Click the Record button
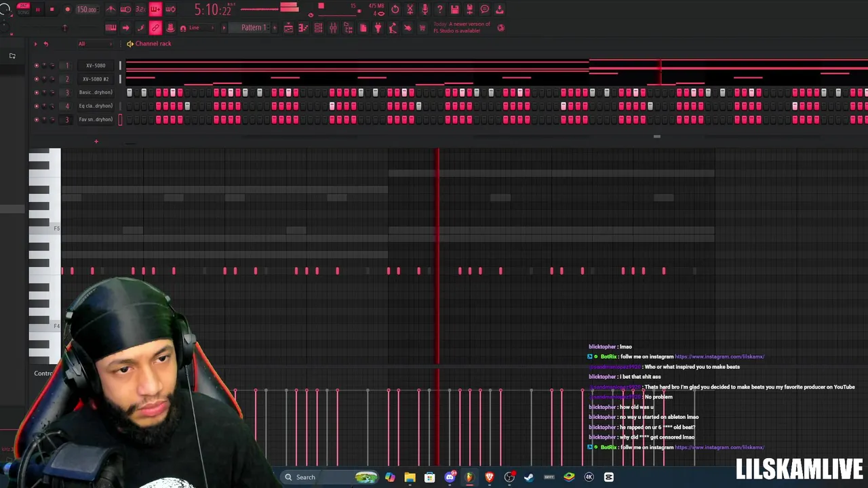The height and width of the screenshot is (488, 868). coord(67,9)
